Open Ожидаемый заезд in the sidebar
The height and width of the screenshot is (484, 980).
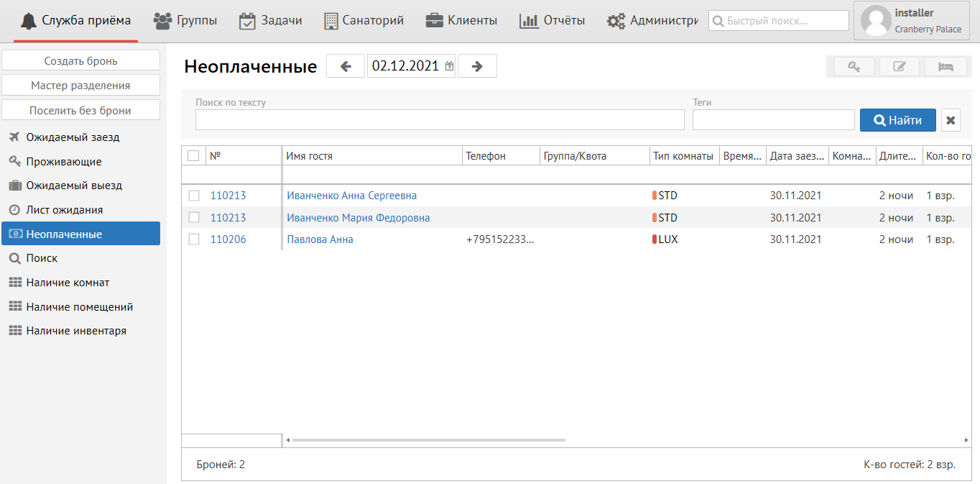tap(73, 137)
